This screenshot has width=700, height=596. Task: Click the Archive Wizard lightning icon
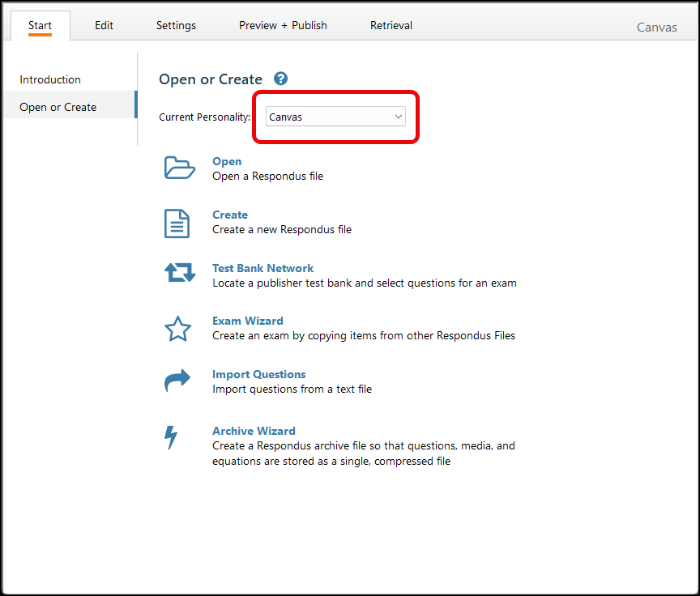tap(171, 437)
